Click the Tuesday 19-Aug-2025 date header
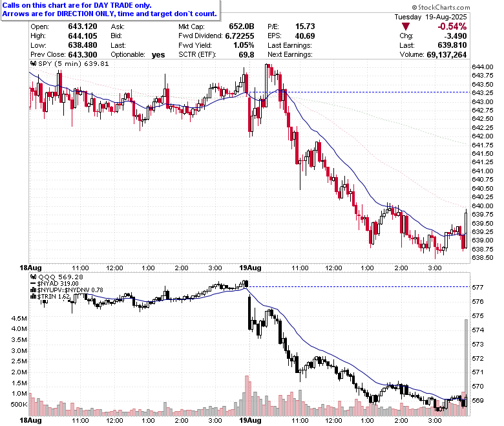 pos(431,17)
